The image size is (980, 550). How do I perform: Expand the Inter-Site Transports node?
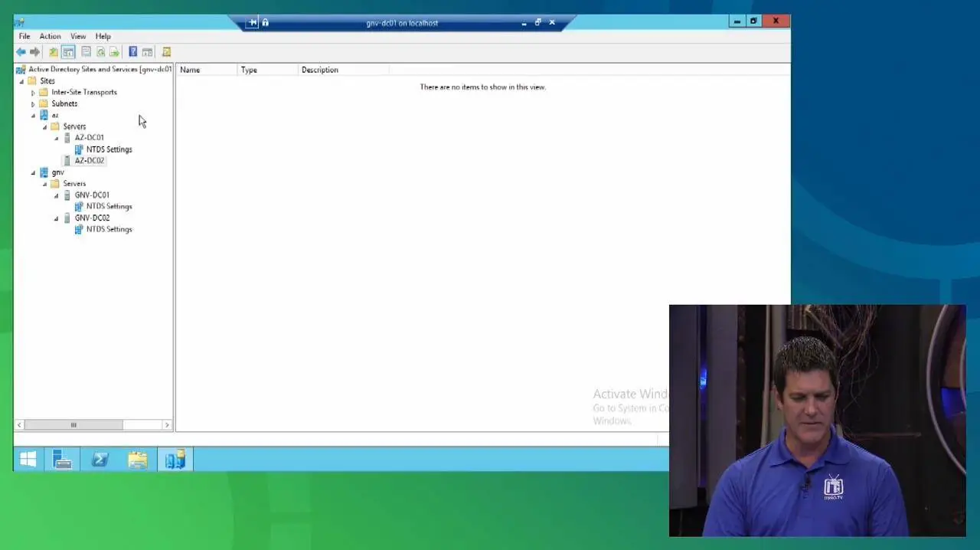[33, 93]
